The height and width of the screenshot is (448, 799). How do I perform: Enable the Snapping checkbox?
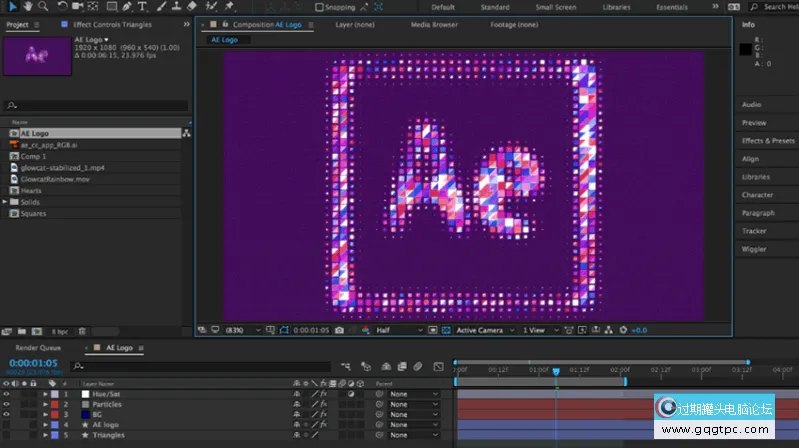tap(319, 7)
